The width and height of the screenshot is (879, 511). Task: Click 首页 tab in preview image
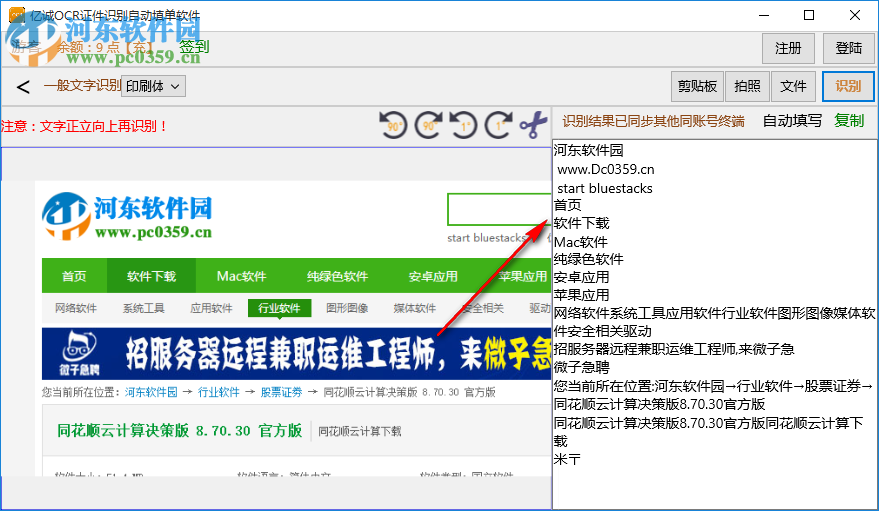tap(74, 276)
